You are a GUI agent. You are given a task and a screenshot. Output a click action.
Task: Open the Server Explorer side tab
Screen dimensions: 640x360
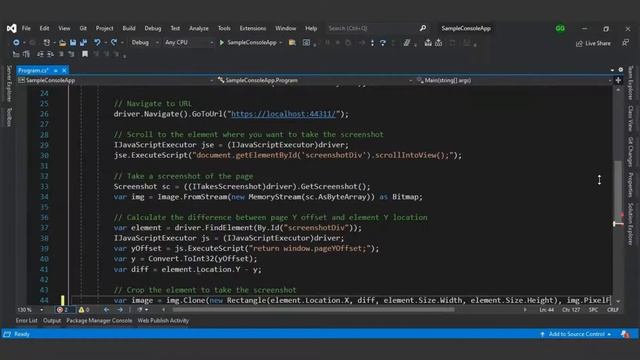click(9, 83)
